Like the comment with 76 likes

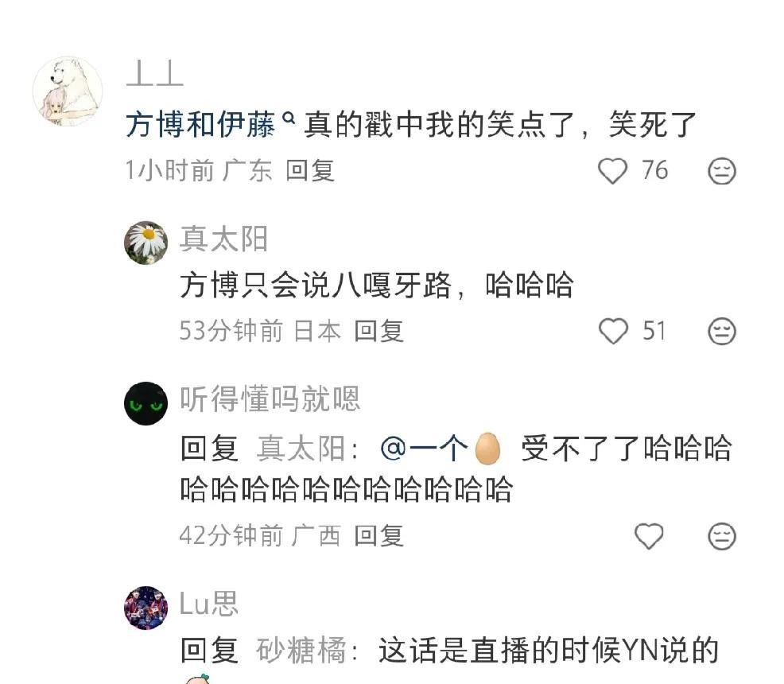click(x=612, y=171)
